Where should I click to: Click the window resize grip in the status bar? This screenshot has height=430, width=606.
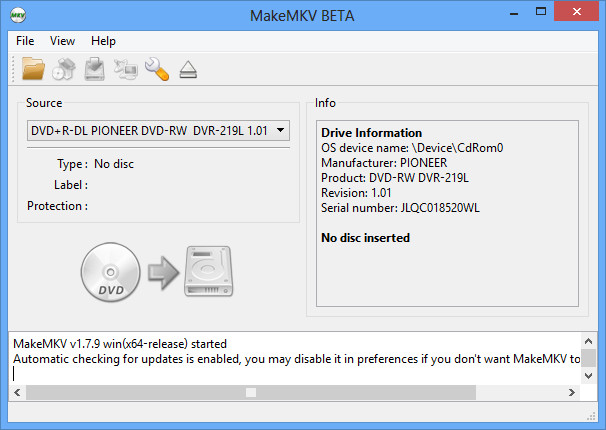pyautogui.click(x=591, y=416)
